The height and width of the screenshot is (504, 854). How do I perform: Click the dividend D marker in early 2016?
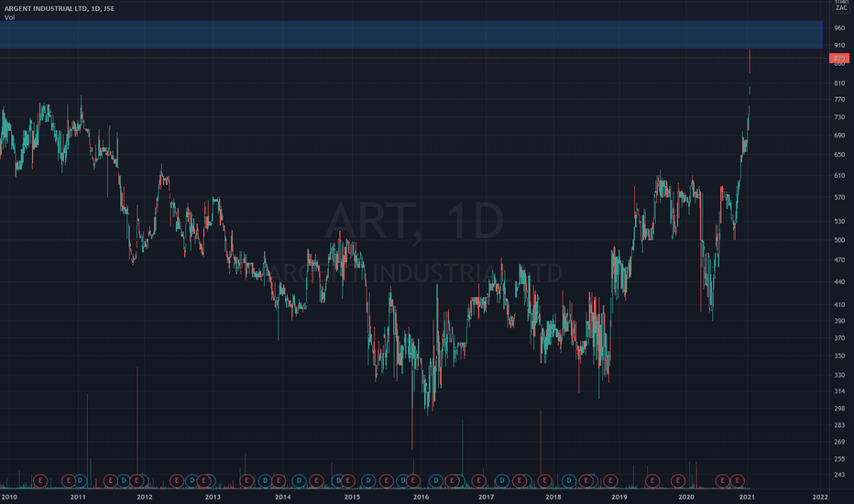click(436, 480)
